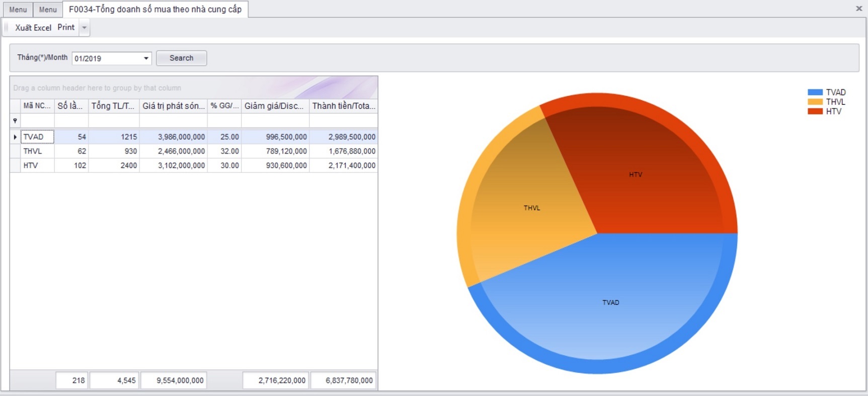The image size is (868, 396).
Task: Click the red HTV legend swatch
Action: click(x=815, y=111)
